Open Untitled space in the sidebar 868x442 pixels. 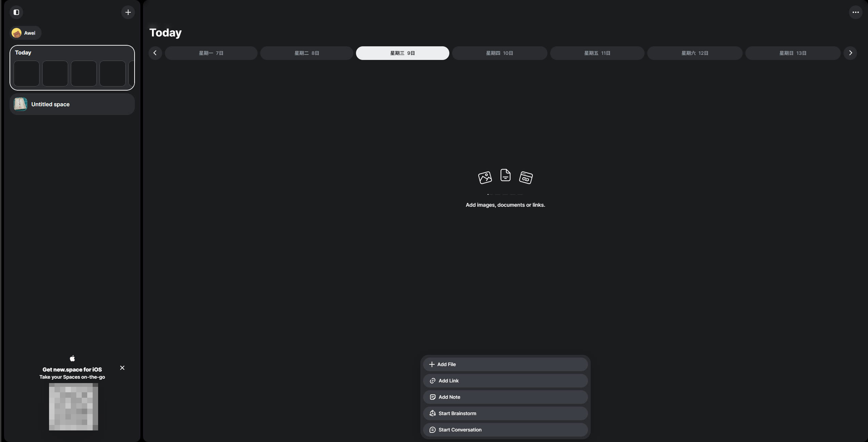pos(72,104)
